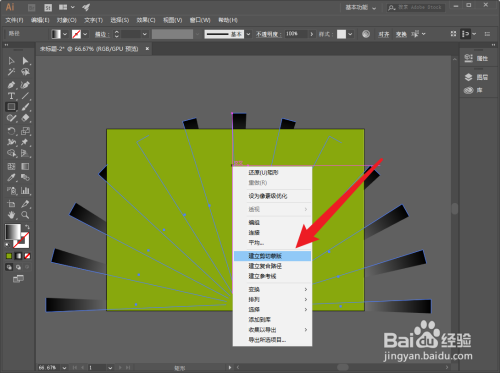Image resolution: width=500 pixels, height=373 pixels.
Task: Select the Lasso tool
Action: coord(25,72)
